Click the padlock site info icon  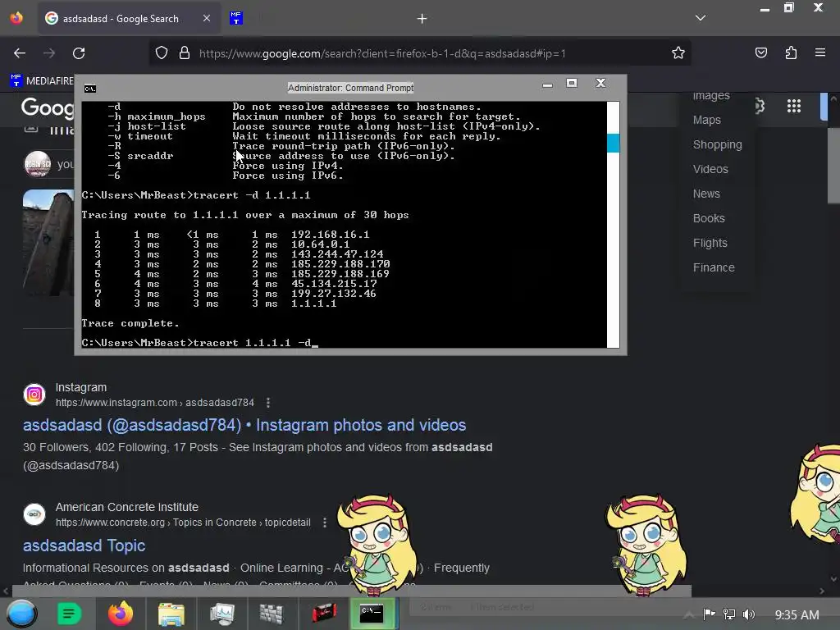[x=185, y=53]
